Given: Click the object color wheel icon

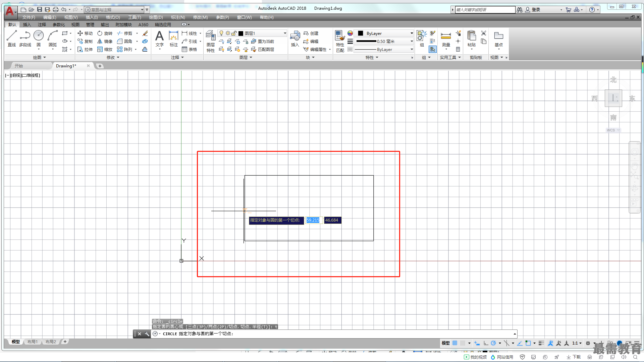Looking at the screenshot, I should (350, 33).
